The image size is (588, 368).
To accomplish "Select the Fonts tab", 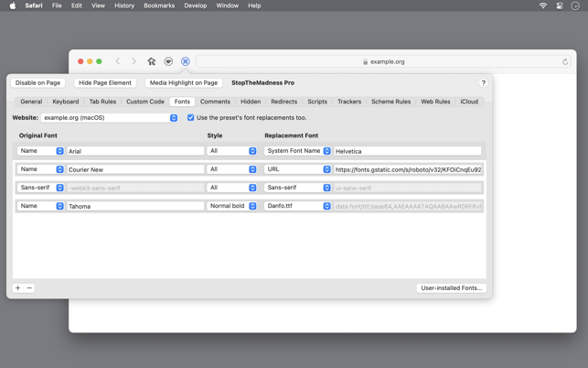I will (182, 102).
